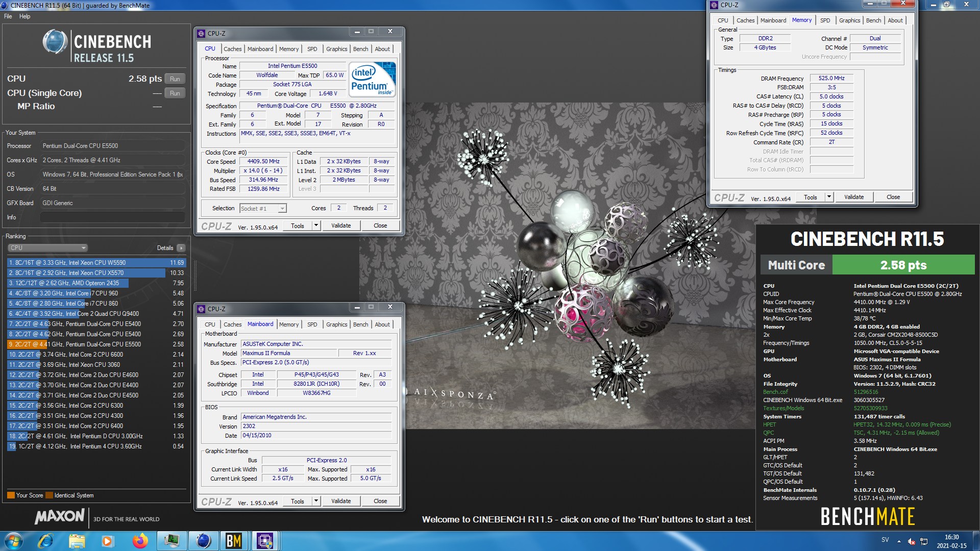The width and height of the screenshot is (980, 551).
Task: Click BIOS version value 2302
Action: click(316, 426)
